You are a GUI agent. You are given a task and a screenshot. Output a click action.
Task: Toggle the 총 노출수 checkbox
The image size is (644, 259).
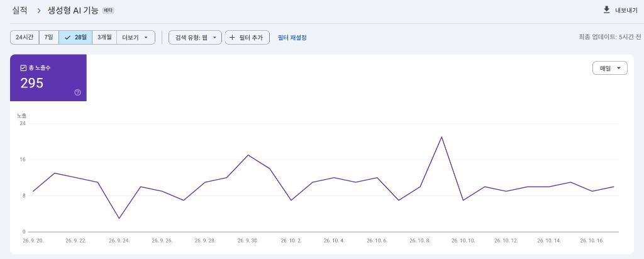23,68
